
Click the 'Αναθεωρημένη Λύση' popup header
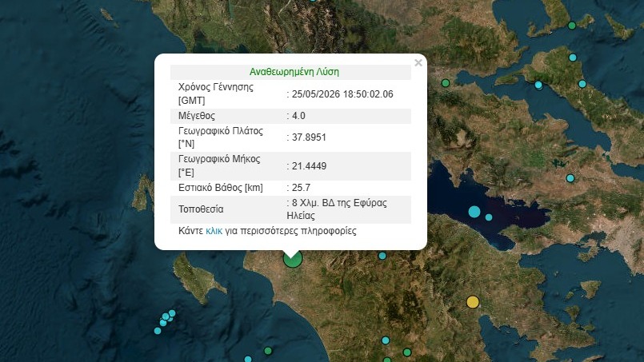[x=294, y=72]
